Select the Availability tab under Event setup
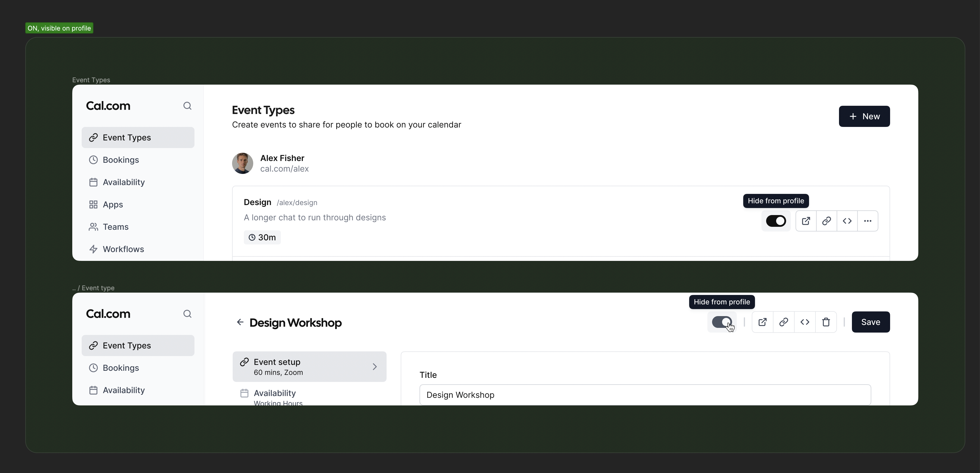This screenshot has height=473, width=980. [274, 394]
